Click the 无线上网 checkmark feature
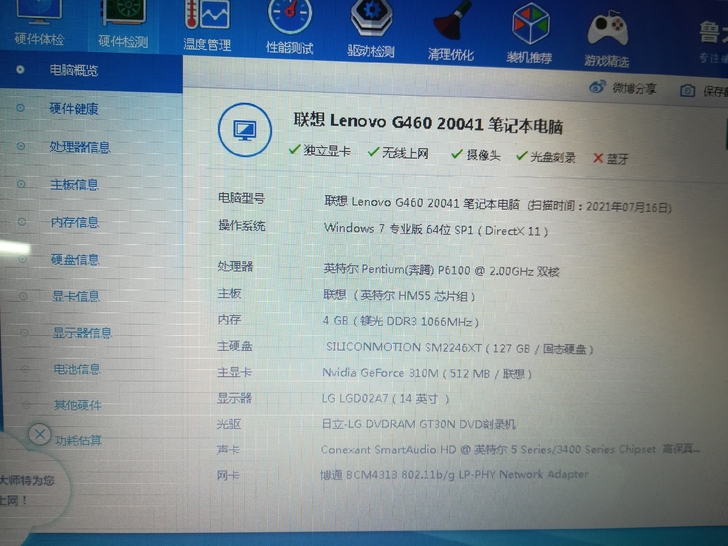This screenshot has width=728, height=546. 398,153
